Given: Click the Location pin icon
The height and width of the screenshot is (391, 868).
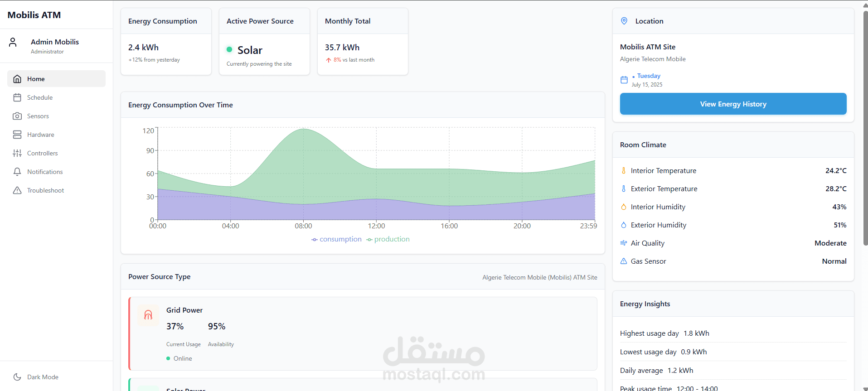Looking at the screenshot, I should (x=624, y=21).
